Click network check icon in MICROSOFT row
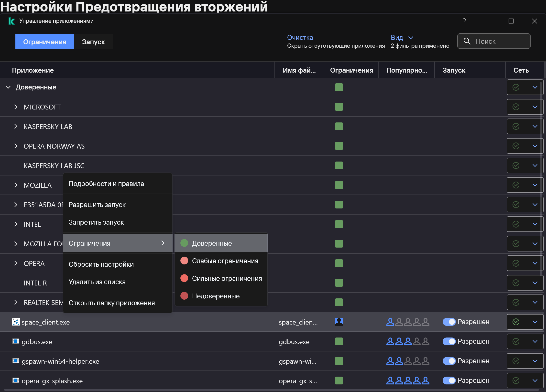This screenshot has width=546, height=392. pos(516,107)
